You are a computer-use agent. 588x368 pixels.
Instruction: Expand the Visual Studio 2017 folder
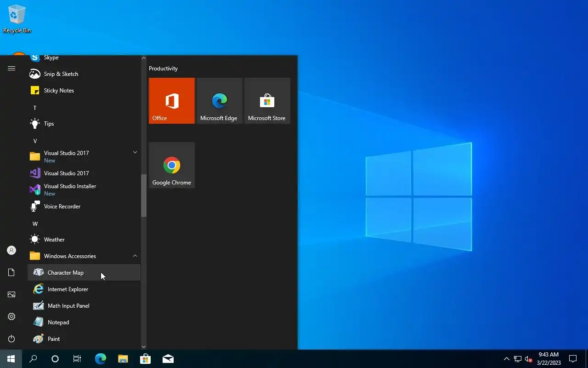(x=84, y=156)
